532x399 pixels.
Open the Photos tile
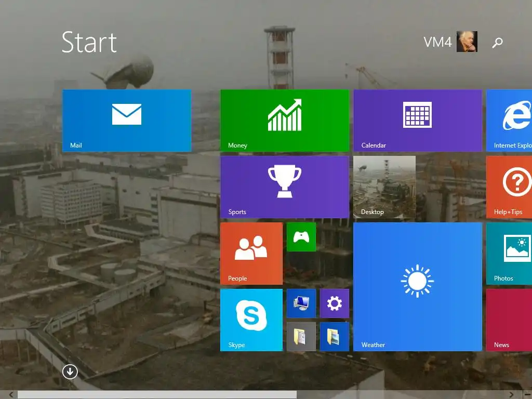pos(509,254)
